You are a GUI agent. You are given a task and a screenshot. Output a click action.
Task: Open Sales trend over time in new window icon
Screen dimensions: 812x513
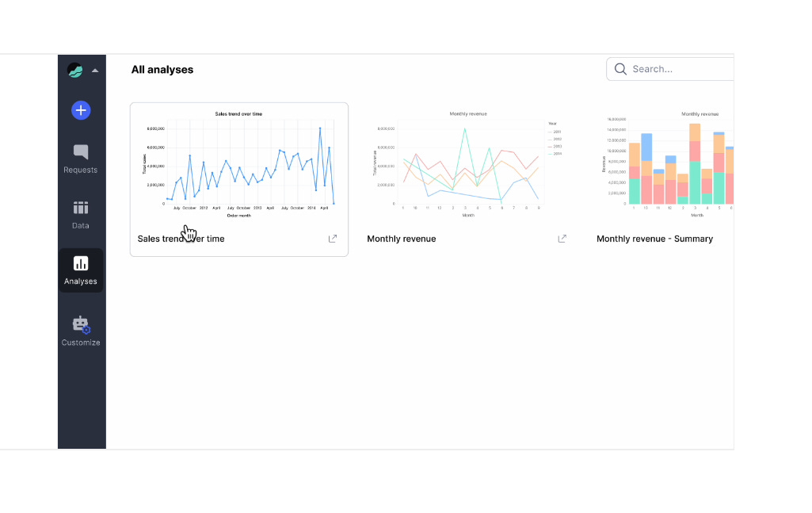pyautogui.click(x=333, y=239)
